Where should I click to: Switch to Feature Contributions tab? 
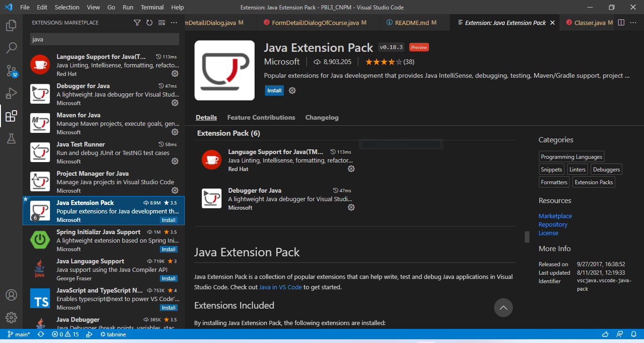coord(261,117)
